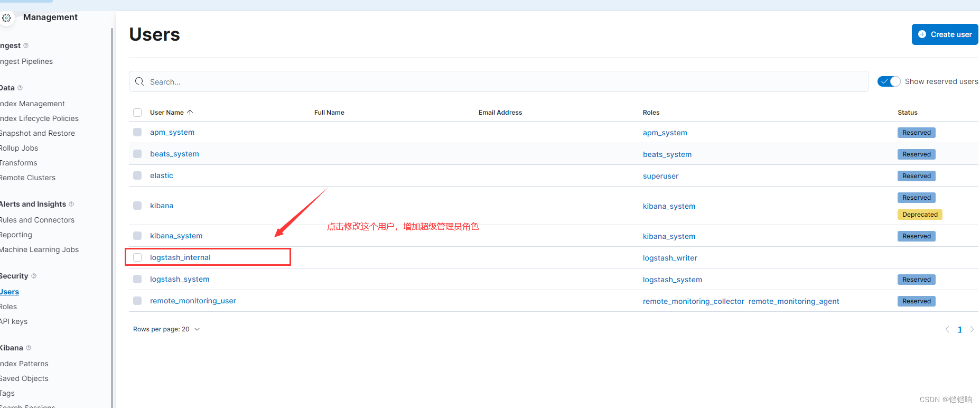The height and width of the screenshot is (408, 980).
Task: Open Index Management in sidebar
Action: (32, 104)
